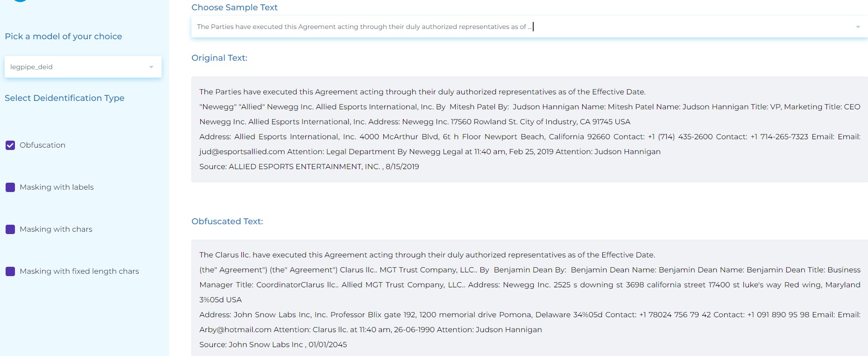Click the Masking with chars label text
Screen dimensions: 868x356
click(56, 229)
